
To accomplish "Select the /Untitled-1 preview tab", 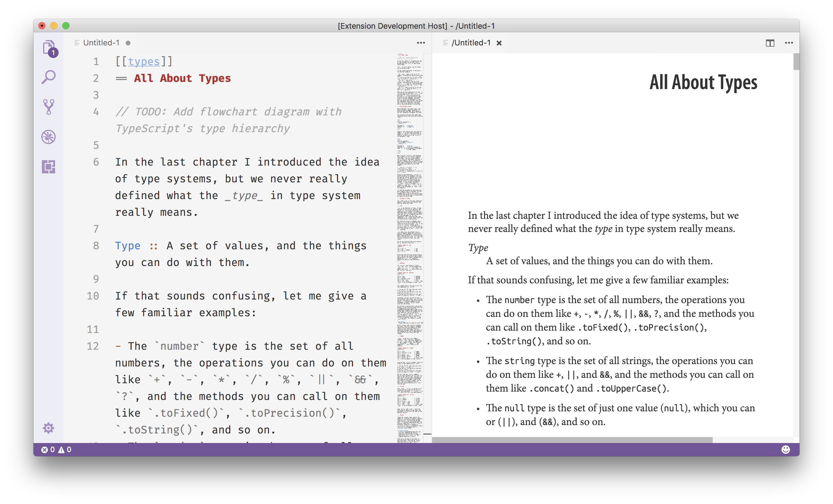I will coord(471,43).
